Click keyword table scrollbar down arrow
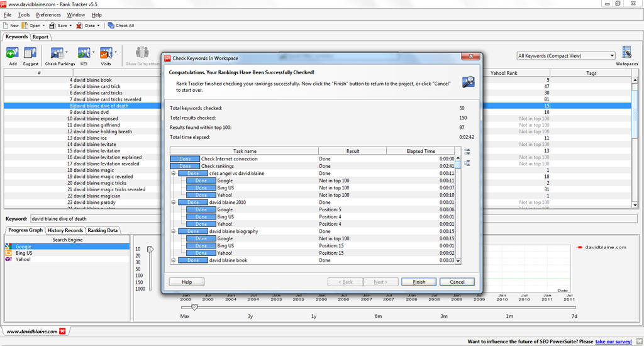 635,204
